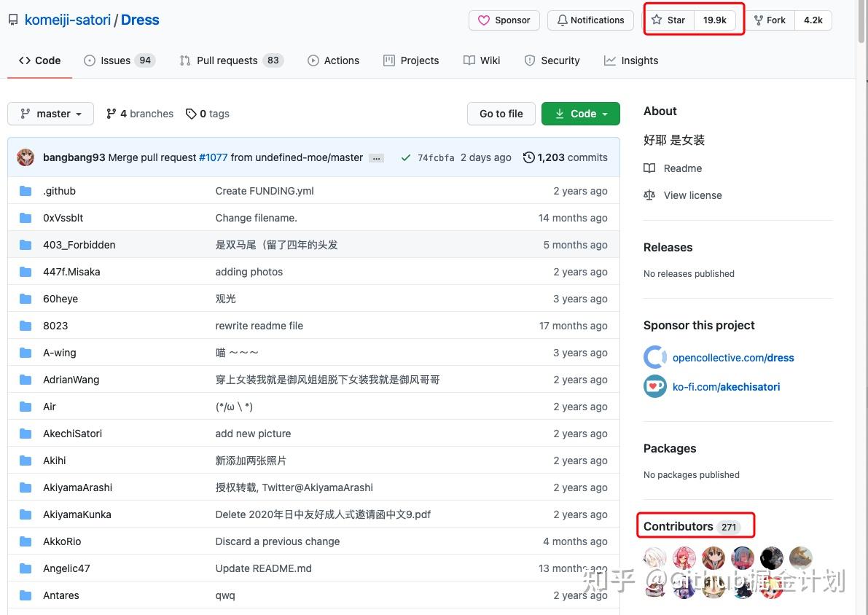
Task: Open pull request #1077 link
Action: (213, 157)
